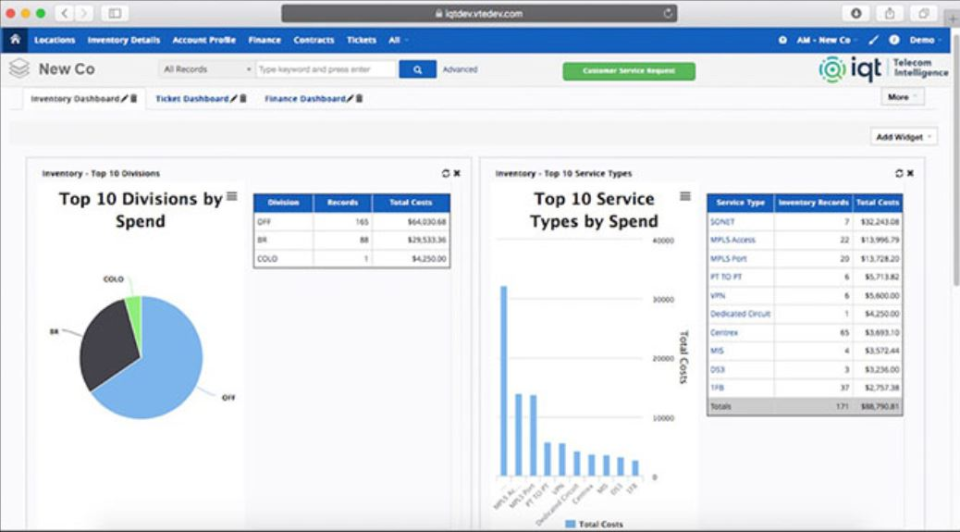Sort by the Service Type column header
This screenshot has width=960, height=532.
(x=740, y=203)
